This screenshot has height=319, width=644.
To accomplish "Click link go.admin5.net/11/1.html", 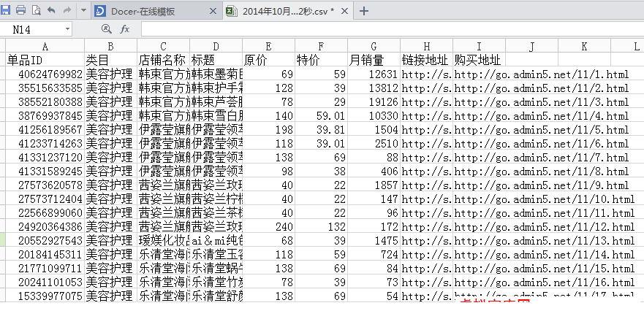I will pos(541,74).
